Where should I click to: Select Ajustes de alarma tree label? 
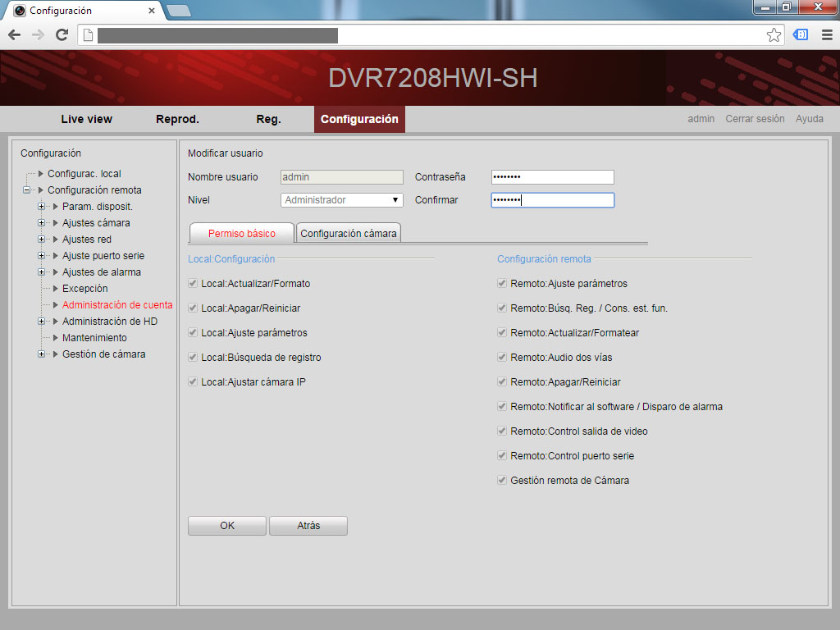pos(102,272)
